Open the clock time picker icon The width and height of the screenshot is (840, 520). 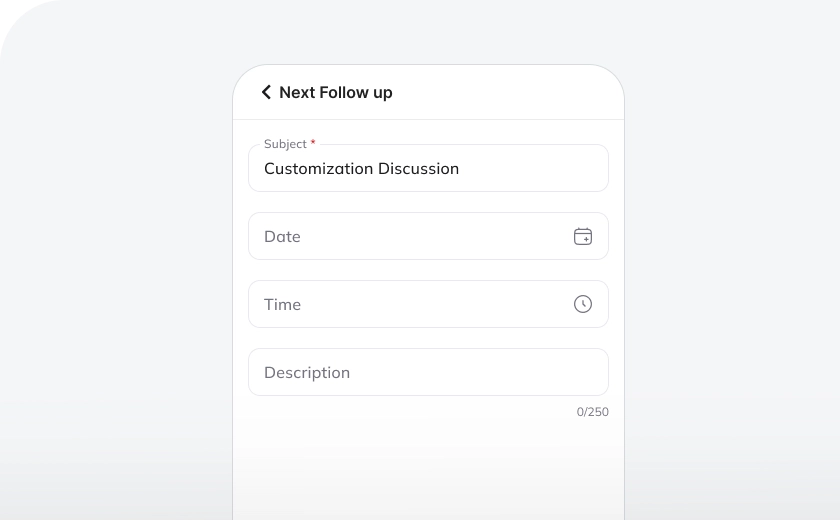point(583,304)
